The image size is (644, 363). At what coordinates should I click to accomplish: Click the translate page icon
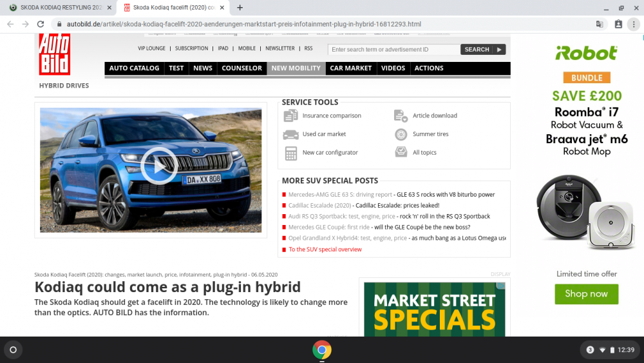pyautogui.click(x=600, y=25)
